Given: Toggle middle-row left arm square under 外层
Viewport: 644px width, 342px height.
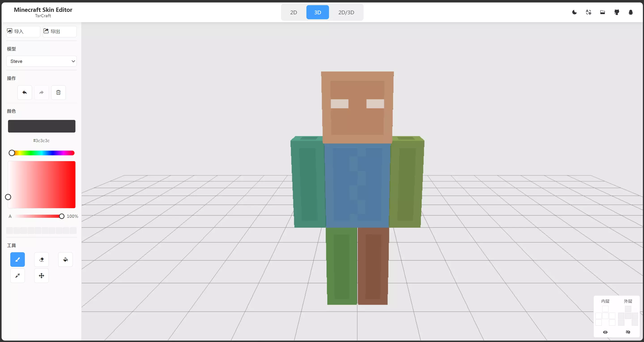Looking at the screenshot, I should click(621, 316).
